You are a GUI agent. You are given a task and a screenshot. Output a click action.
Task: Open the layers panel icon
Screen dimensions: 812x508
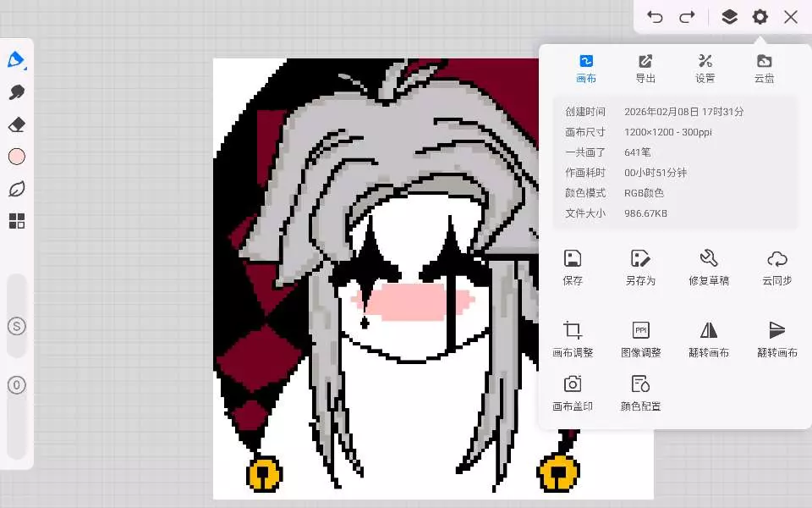pos(729,17)
